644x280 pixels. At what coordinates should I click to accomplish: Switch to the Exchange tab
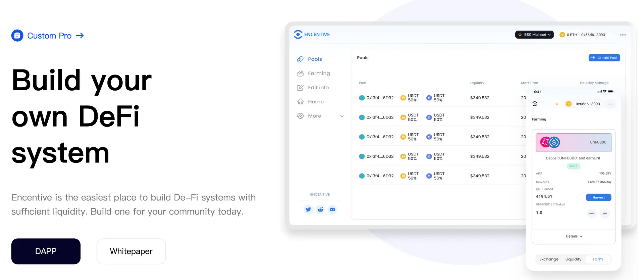(549, 259)
